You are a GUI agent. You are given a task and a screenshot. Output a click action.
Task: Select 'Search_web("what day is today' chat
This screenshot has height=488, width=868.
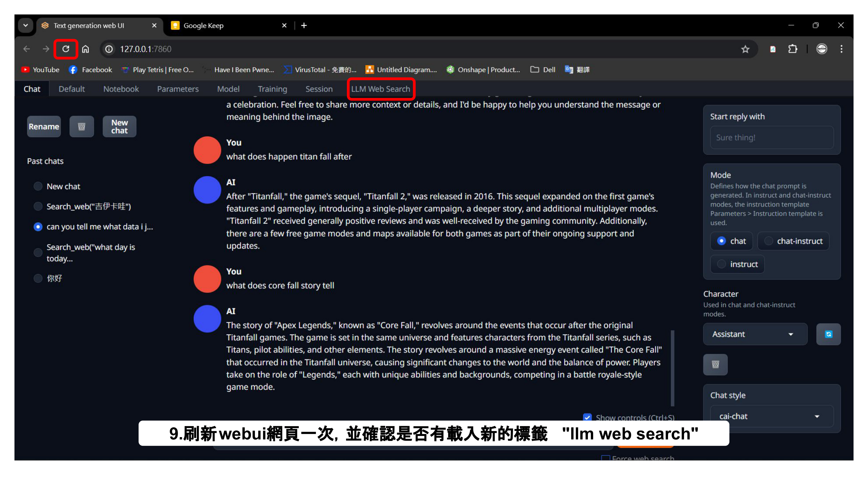[x=85, y=253]
